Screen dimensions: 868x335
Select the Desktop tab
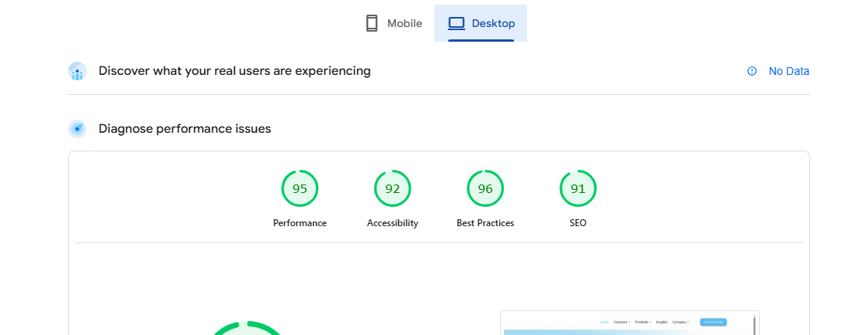[x=481, y=23]
